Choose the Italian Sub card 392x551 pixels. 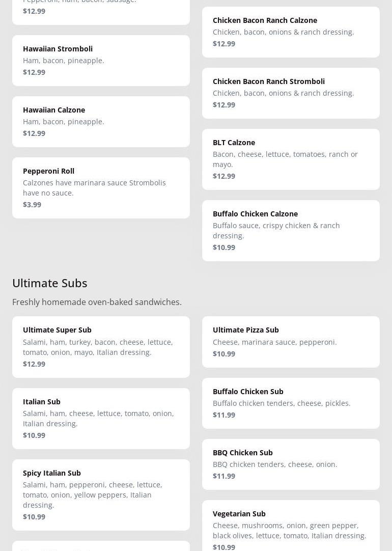pos(101,418)
